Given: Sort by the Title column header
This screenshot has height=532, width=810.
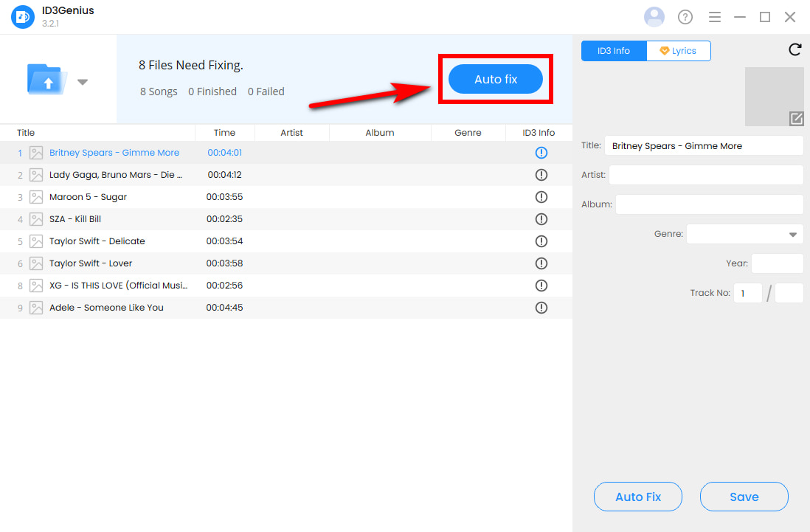Looking at the screenshot, I should (x=26, y=133).
